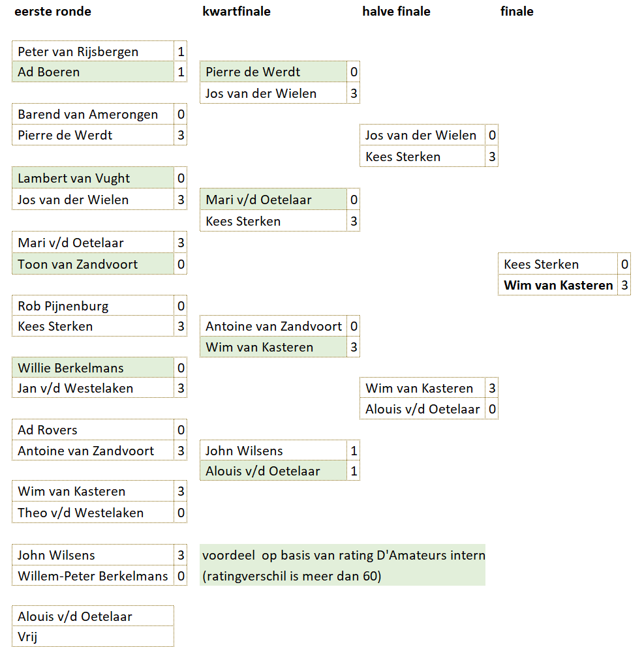Click the 'eerste ronde' header

pyautogui.click(x=53, y=11)
